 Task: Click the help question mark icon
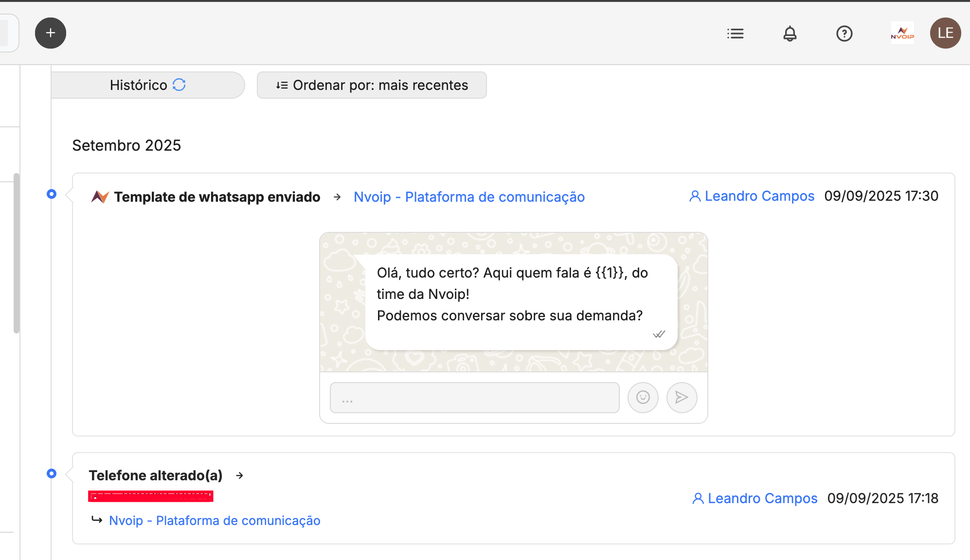844,34
